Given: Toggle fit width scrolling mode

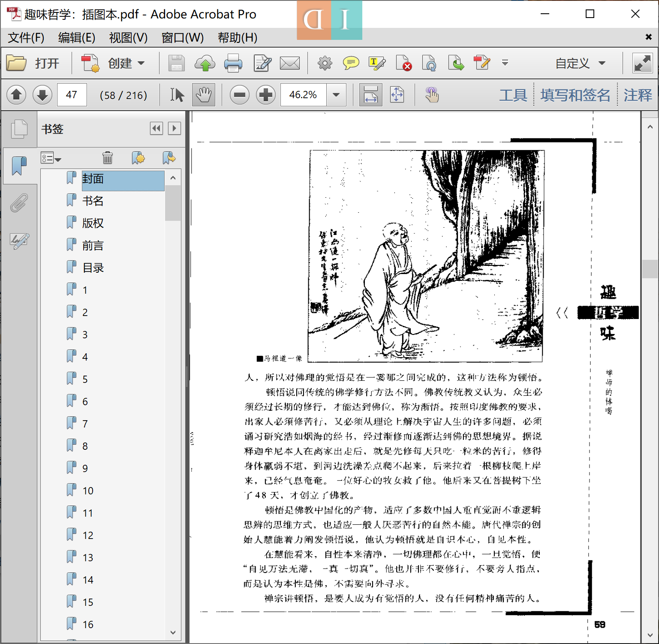Looking at the screenshot, I should click(370, 95).
